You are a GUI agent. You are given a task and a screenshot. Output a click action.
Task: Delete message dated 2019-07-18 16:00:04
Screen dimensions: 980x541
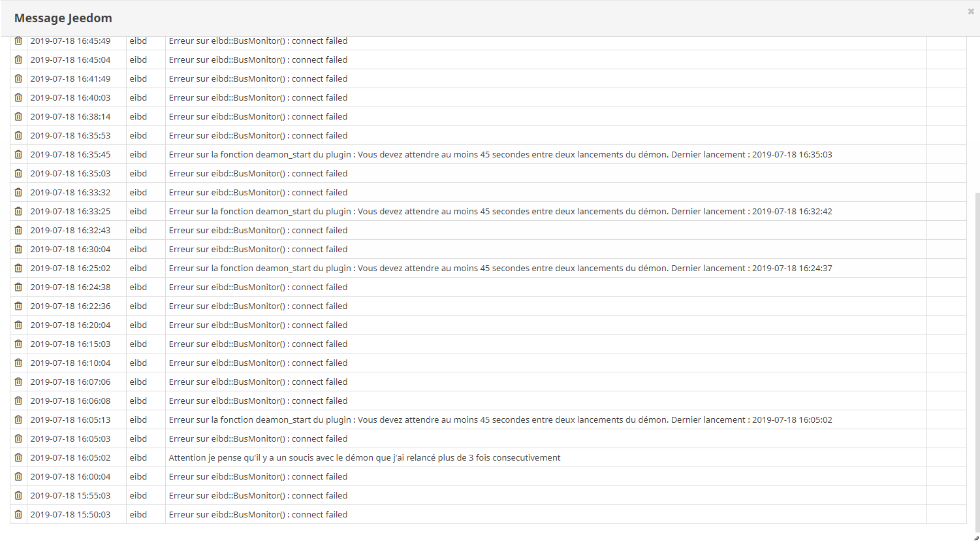18,476
